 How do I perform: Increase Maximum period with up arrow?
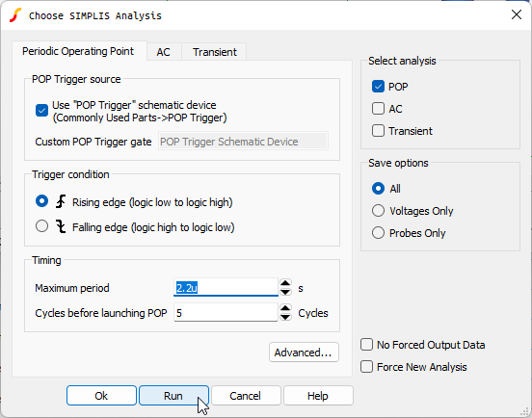click(285, 283)
